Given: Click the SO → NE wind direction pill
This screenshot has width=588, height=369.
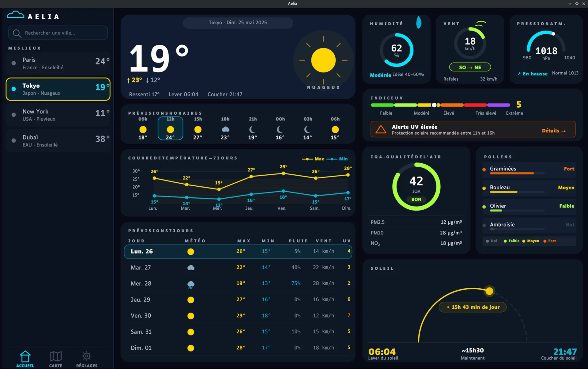Looking at the screenshot, I should click(470, 67).
